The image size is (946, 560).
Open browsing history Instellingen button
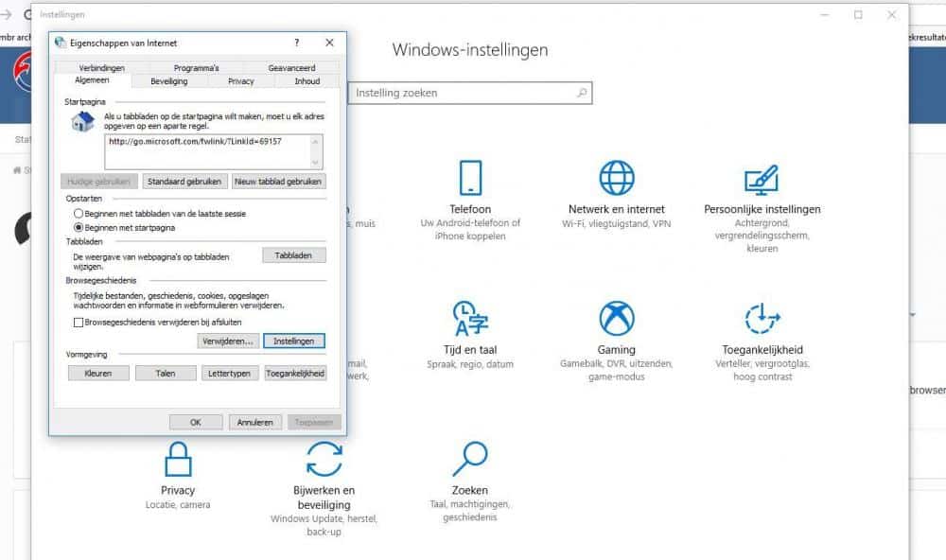click(294, 341)
